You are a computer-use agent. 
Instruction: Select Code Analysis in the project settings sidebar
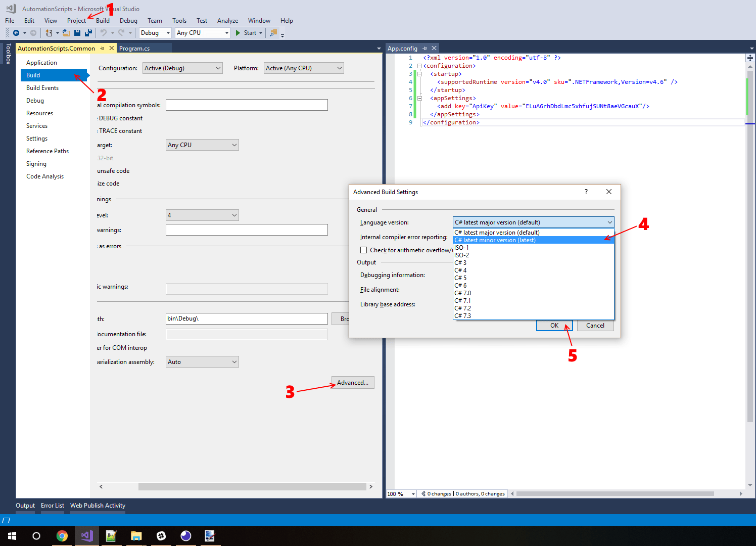(44, 176)
